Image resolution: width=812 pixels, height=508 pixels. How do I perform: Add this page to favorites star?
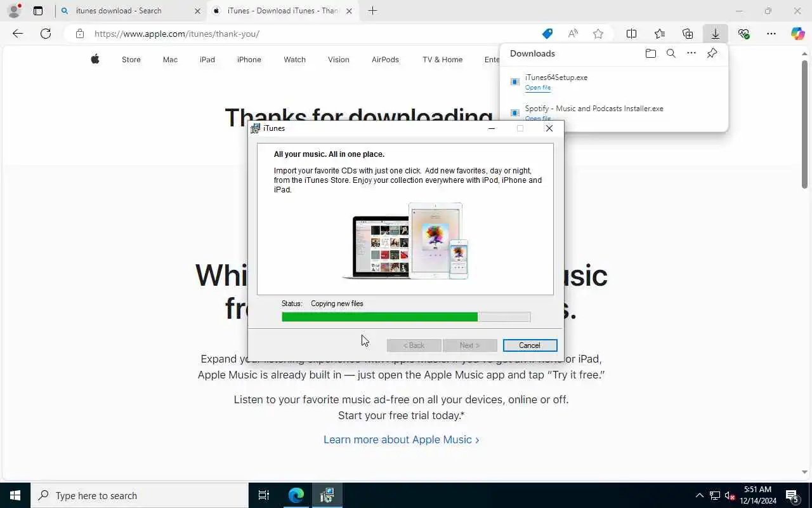coord(598,34)
